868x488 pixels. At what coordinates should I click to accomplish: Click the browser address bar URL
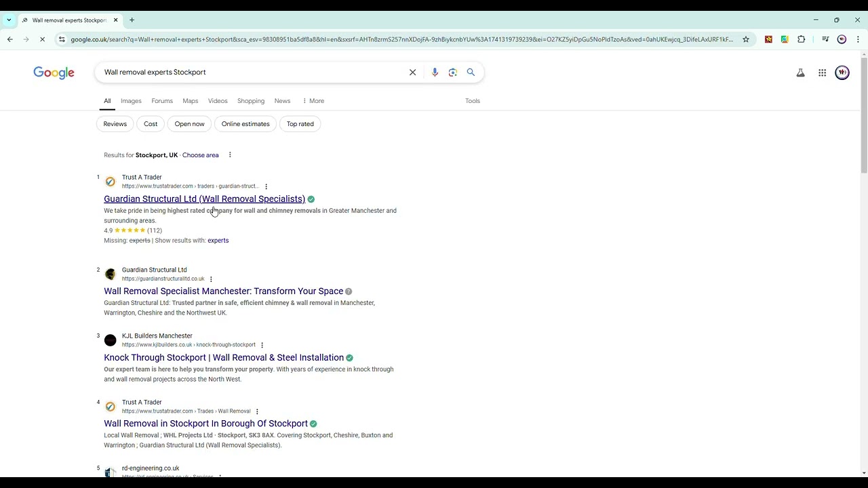[x=401, y=39]
